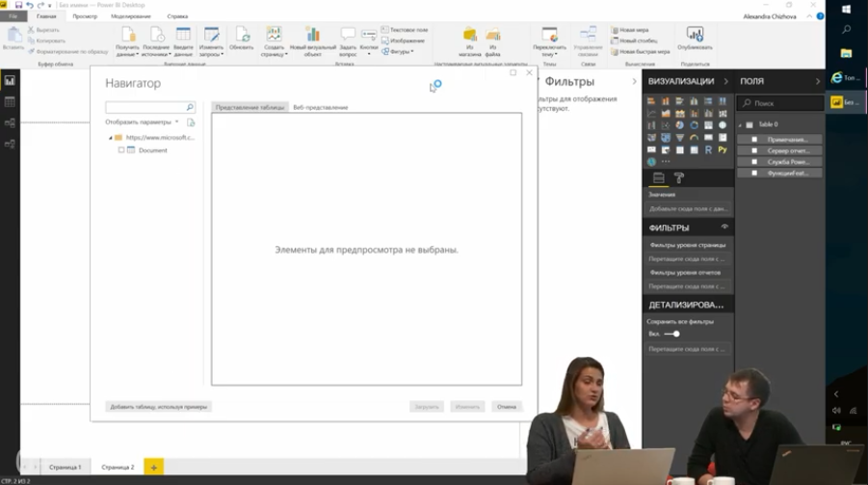
Task: Open the Format paint roller pane
Action: (x=678, y=178)
